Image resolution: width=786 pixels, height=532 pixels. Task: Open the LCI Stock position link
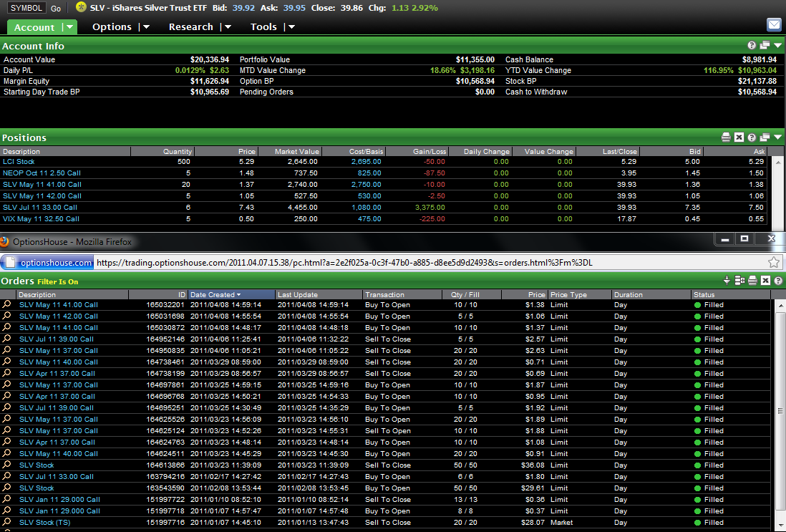point(19,162)
